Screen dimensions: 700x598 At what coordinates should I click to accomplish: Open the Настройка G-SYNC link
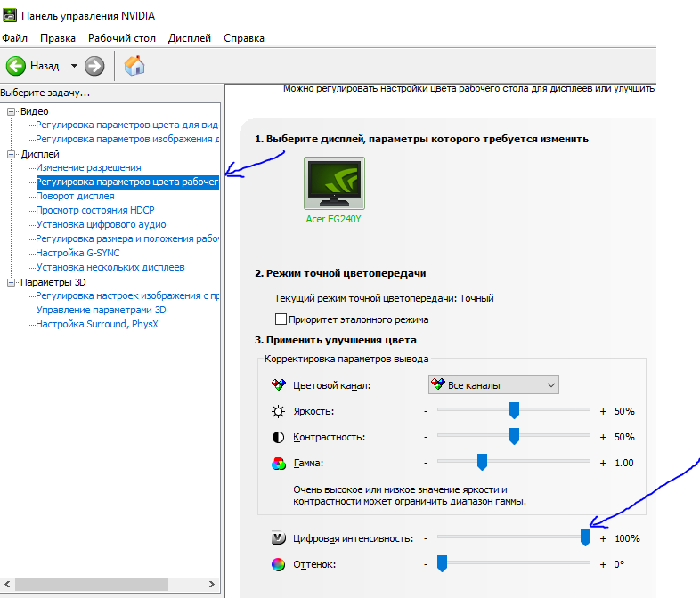tap(77, 253)
